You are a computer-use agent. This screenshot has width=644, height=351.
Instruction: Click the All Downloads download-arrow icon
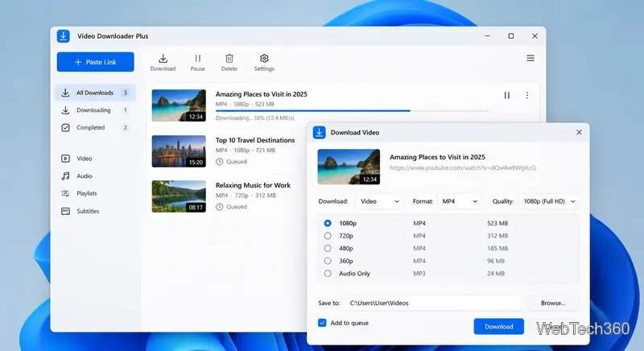(65, 93)
